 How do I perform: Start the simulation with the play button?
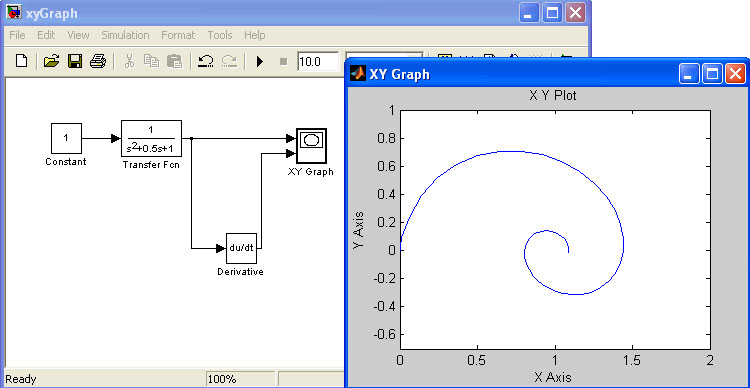(x=260, y=61)
